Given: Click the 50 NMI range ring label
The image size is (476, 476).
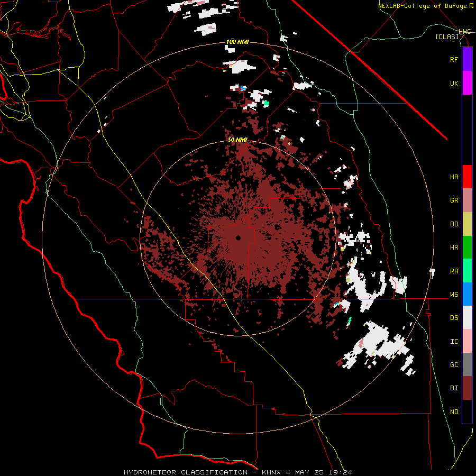Looking at the screenshot, I should (237, 140).
